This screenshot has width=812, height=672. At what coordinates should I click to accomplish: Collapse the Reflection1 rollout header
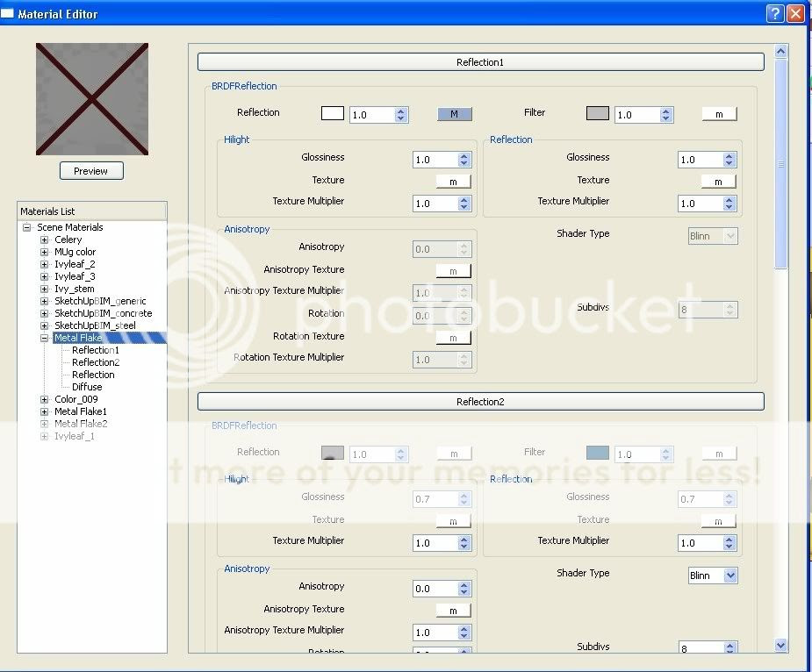(480, 62)
